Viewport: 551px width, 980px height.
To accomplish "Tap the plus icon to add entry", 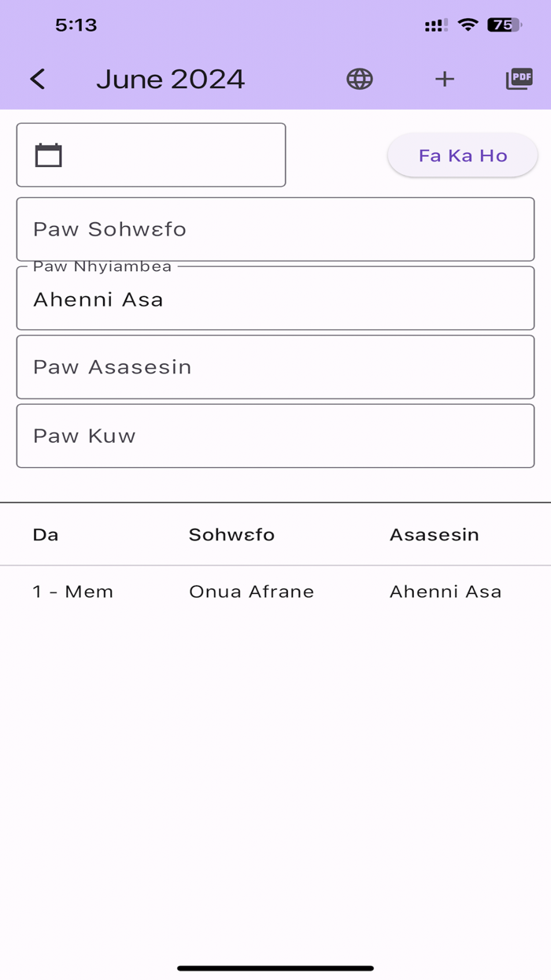I will pyautogui.click(x=445, y=79).
